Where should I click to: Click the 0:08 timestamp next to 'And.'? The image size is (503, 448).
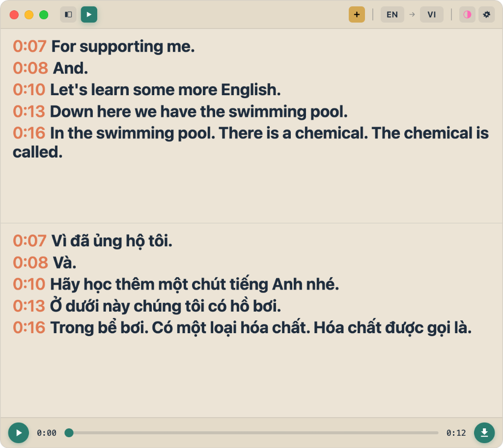30,68
